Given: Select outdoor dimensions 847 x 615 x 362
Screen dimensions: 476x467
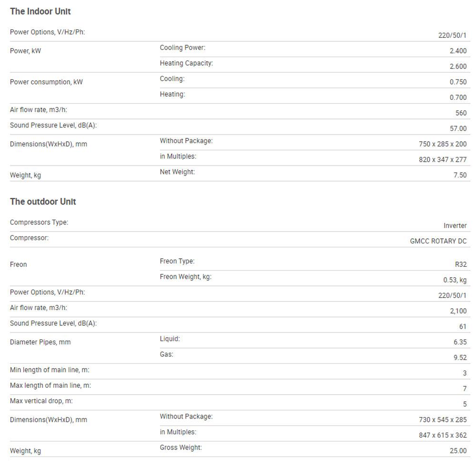Looking at the screenshot, I should (x=443, y=435).
